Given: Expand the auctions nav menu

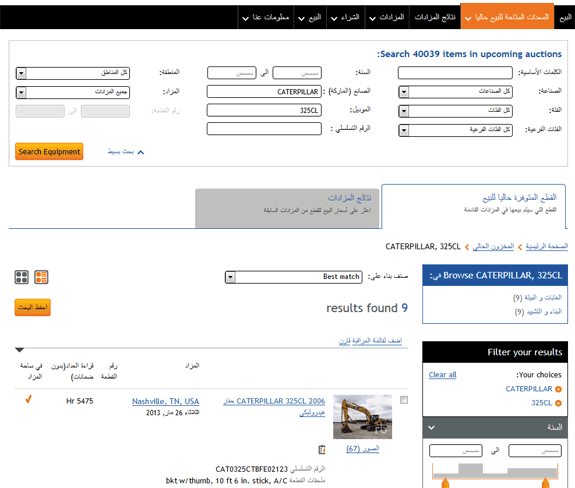Looking at the screenshot, I should (x=387, y=17).
